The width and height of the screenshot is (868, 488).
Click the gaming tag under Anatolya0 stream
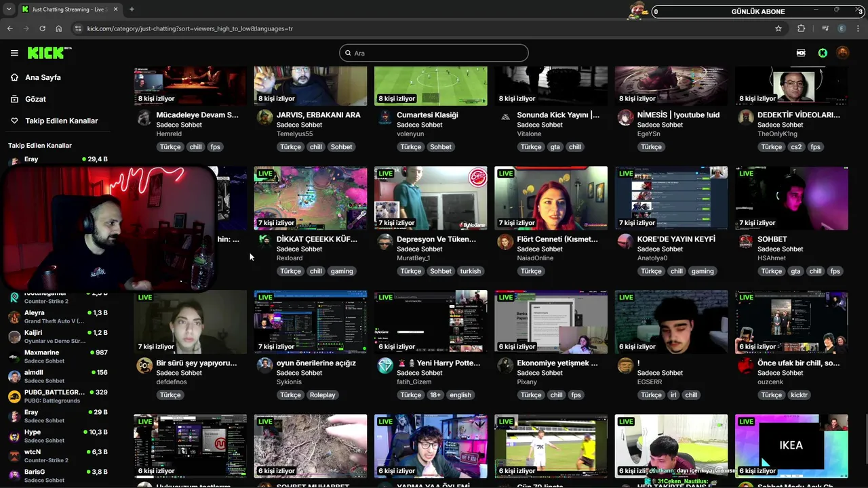coord(703,271)
